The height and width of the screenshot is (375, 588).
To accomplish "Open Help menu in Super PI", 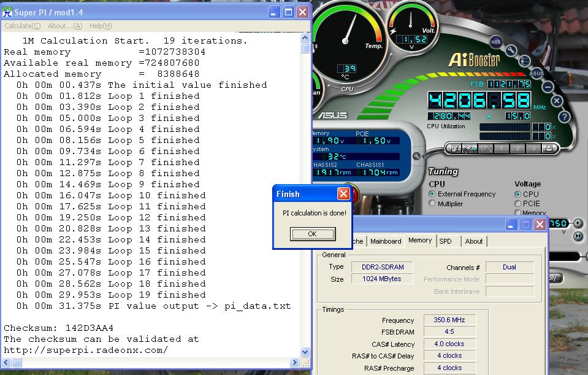I will tap(101, 26).
